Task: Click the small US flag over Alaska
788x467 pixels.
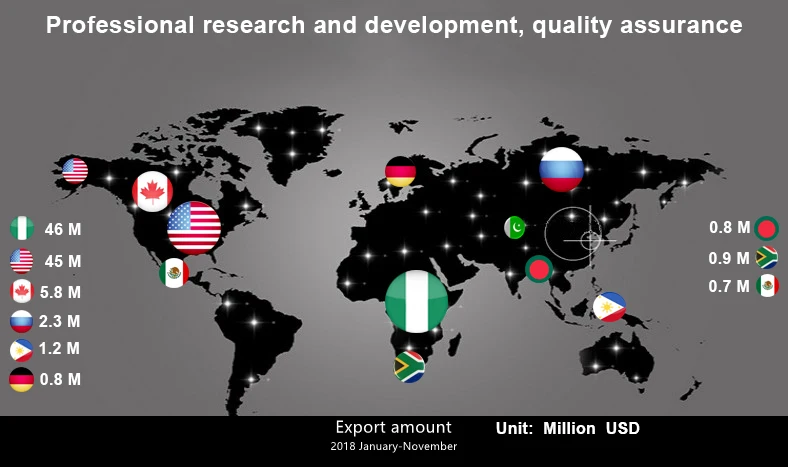Action: click(x=75, y=170)
